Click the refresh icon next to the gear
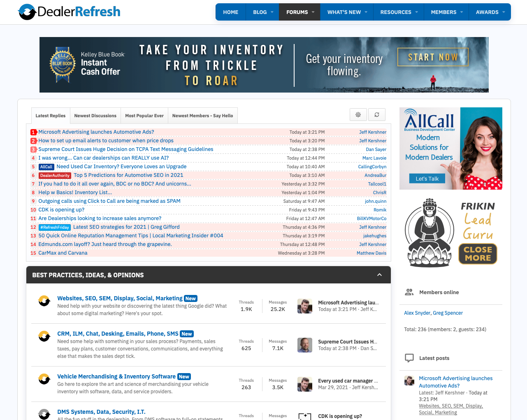The image size is (527, 420). (376, 114)
